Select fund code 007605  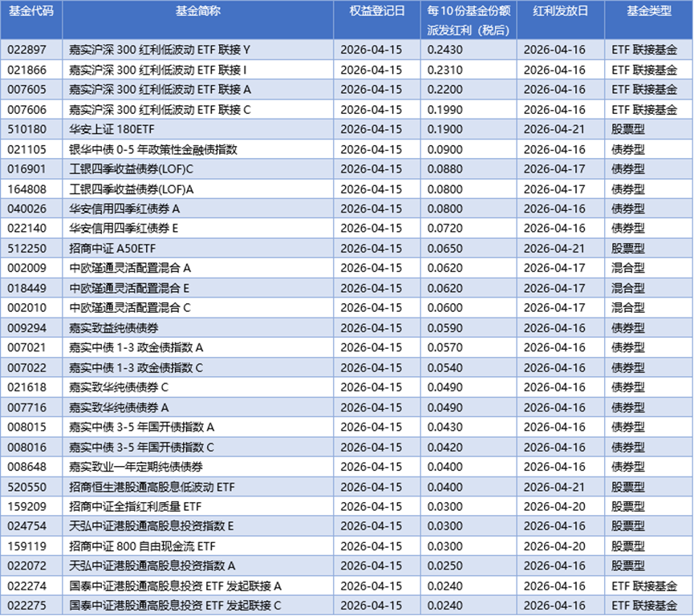point(26,89)
